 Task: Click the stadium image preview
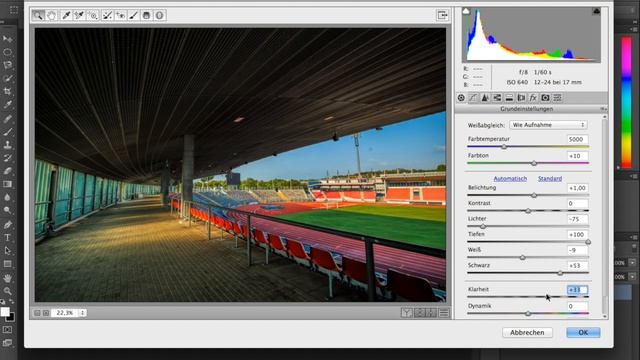coord(240,165)
